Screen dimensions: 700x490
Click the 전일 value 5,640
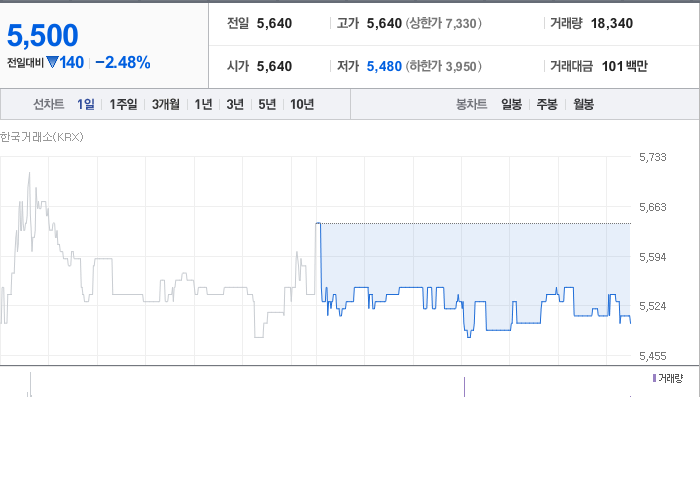coord(274,23)
